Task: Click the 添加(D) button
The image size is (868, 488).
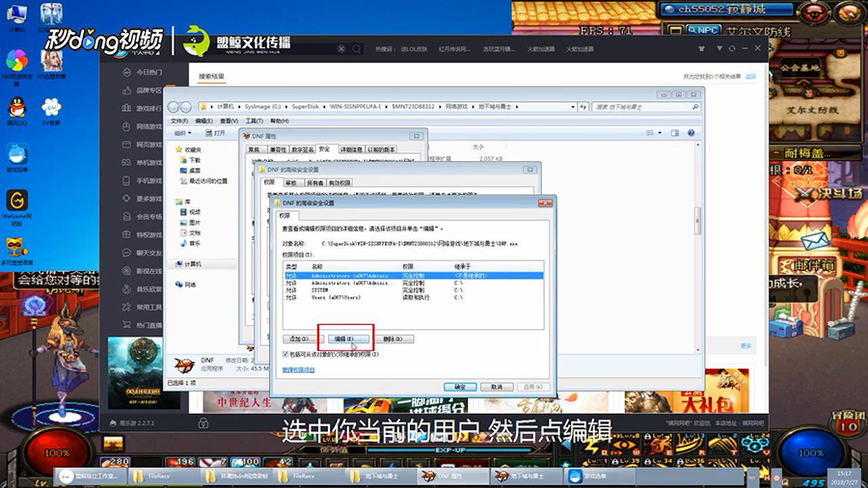Action: point(302,339)
